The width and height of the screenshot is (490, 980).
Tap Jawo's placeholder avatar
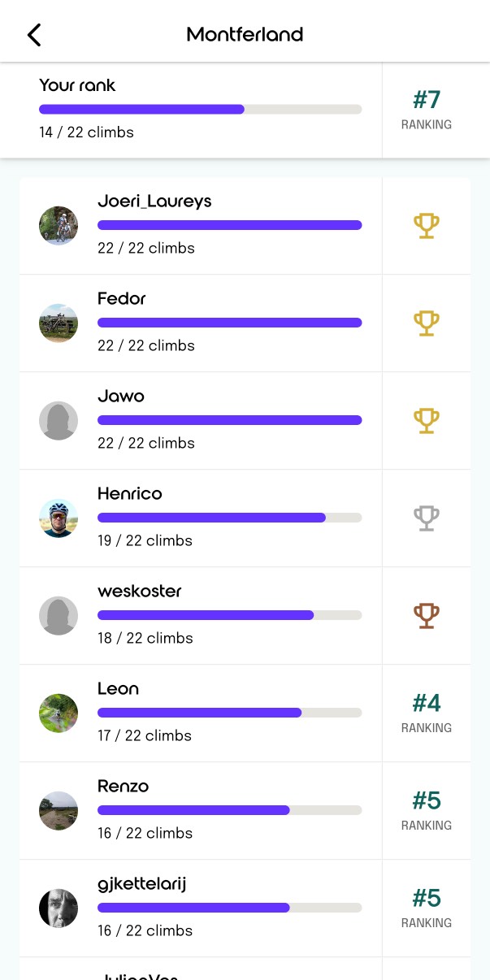59,421
